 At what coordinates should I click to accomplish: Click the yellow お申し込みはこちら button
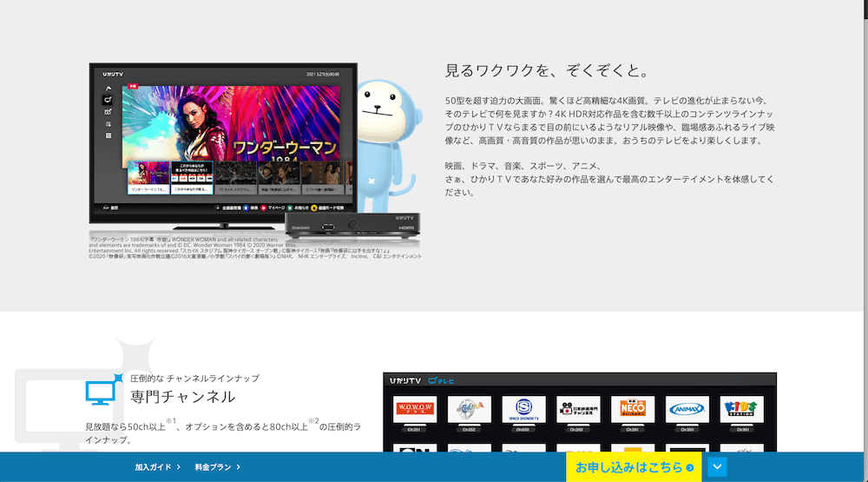634,467
